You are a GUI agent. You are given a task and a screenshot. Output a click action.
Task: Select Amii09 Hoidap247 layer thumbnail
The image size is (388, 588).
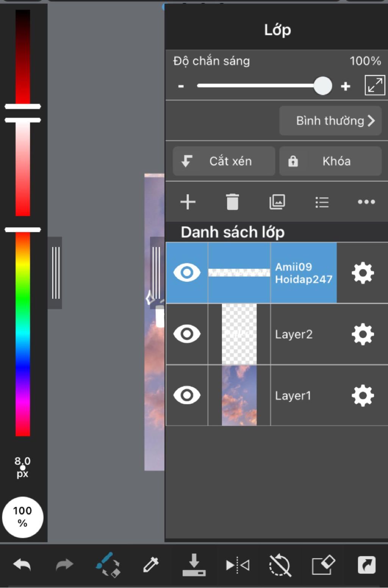coord(239,273)
